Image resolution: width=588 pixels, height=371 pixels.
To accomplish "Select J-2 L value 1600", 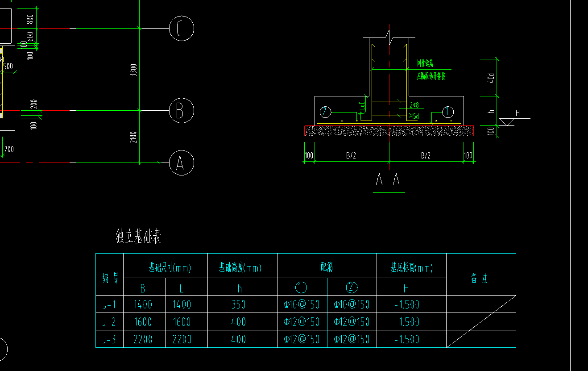I will (182, 322).
